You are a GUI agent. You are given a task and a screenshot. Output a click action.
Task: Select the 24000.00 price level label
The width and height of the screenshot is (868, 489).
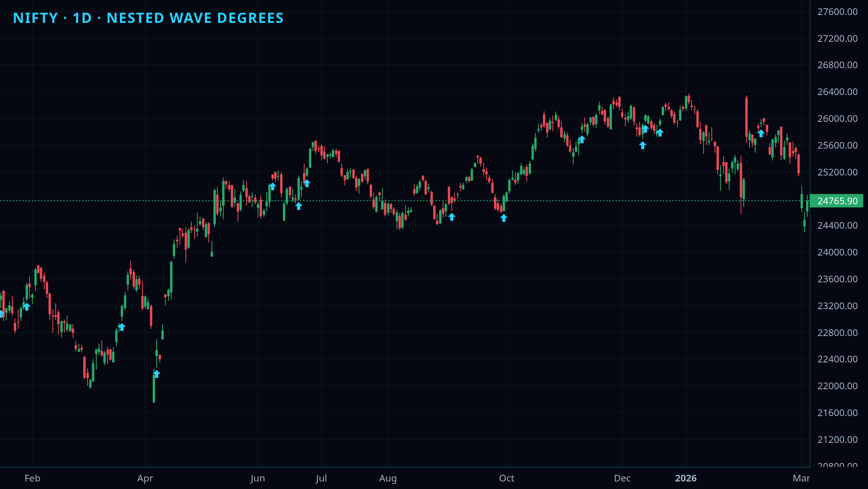click(x=837, y=252)
